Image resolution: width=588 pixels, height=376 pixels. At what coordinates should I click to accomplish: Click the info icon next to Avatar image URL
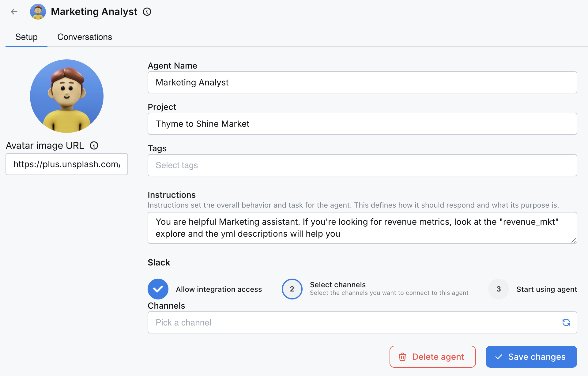94,145
